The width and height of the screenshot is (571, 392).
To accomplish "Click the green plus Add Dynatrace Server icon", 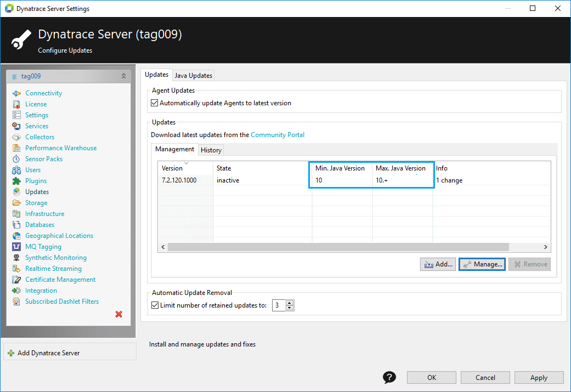I will click(x=11, y=353).
